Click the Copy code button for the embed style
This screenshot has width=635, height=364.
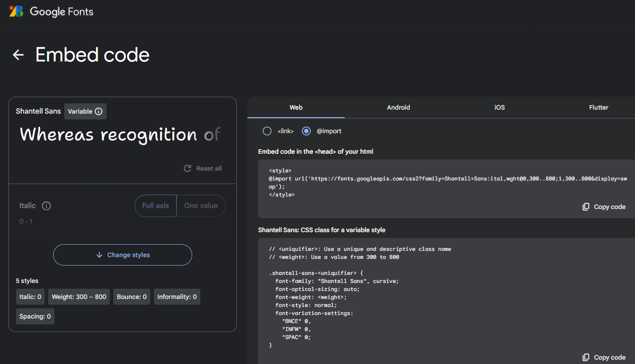609,206
